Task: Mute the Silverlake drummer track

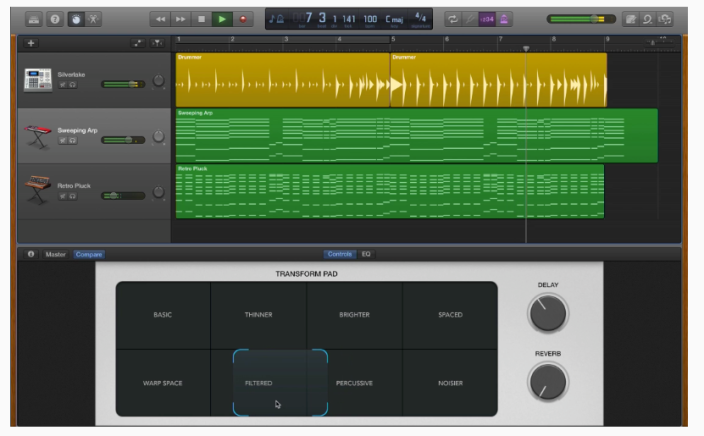Action: coord(62,85)
